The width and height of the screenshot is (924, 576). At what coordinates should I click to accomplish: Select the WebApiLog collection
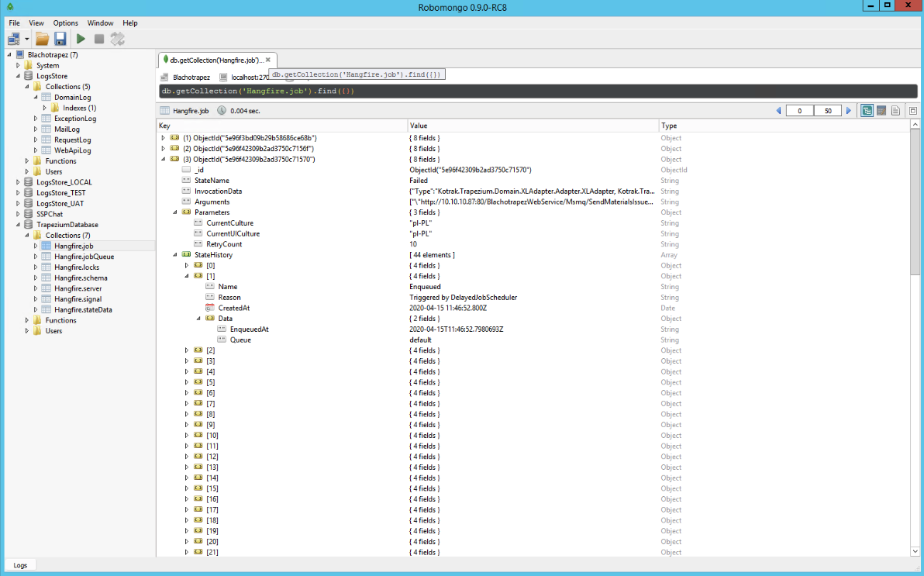coord(73,150)
